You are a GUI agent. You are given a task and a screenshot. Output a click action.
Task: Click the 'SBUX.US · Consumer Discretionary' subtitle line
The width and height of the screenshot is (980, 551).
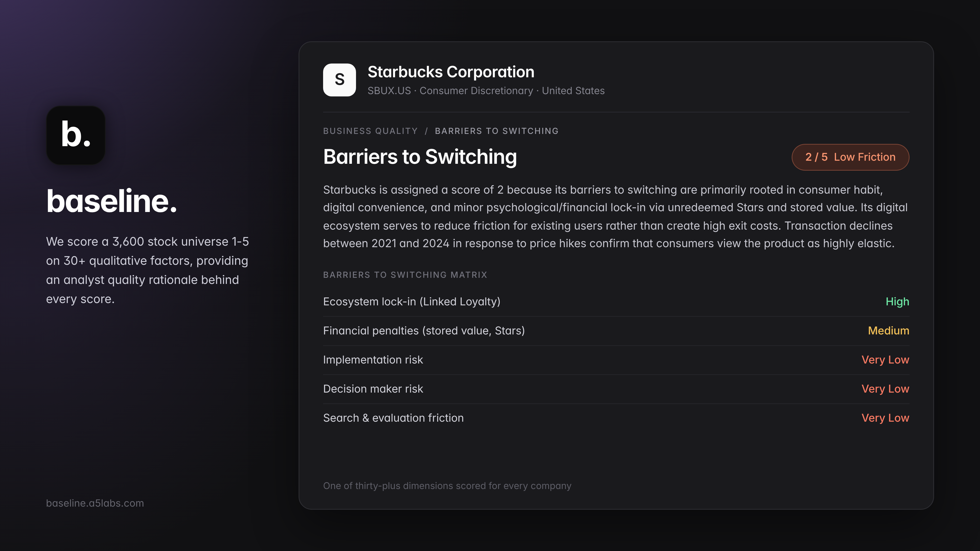click(x=486, y=91)
